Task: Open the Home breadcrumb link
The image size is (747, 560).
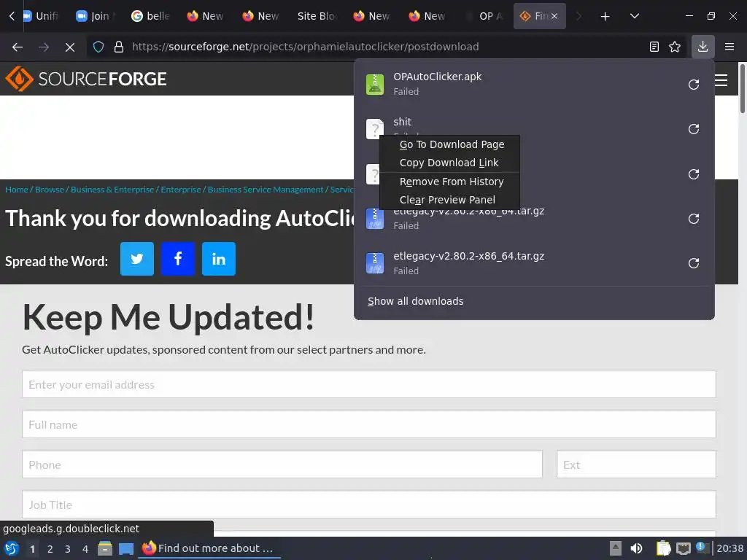Action: (x=17, y=190)
